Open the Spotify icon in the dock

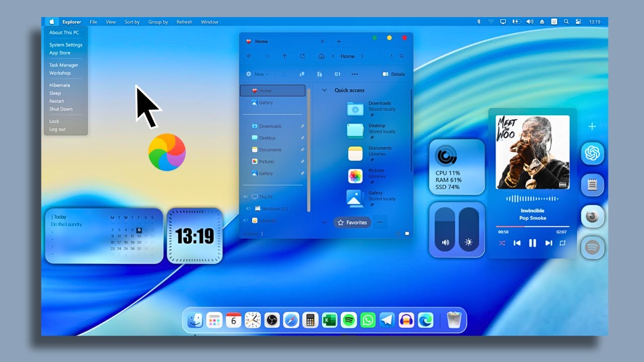pos(349,320)
